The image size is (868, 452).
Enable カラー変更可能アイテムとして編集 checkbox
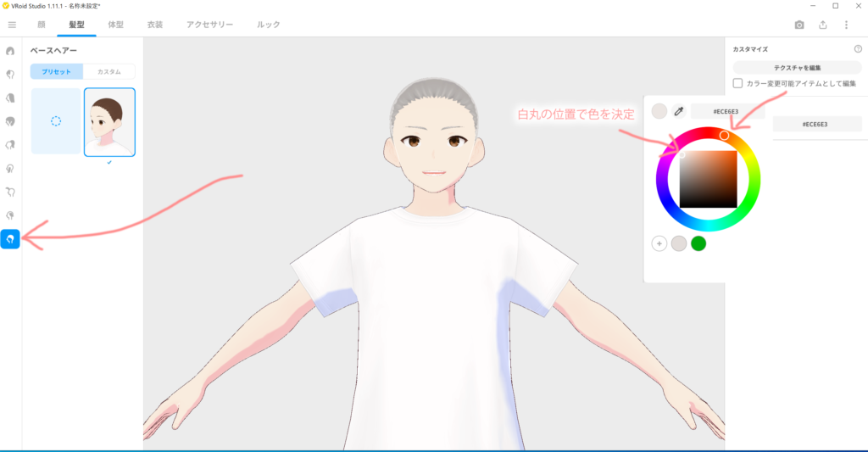738,83
